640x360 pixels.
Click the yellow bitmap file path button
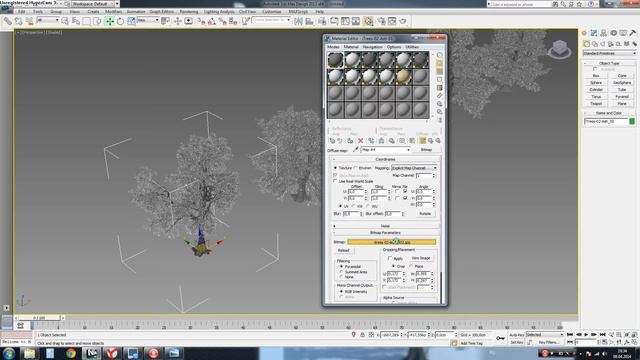tap(391, 242)
